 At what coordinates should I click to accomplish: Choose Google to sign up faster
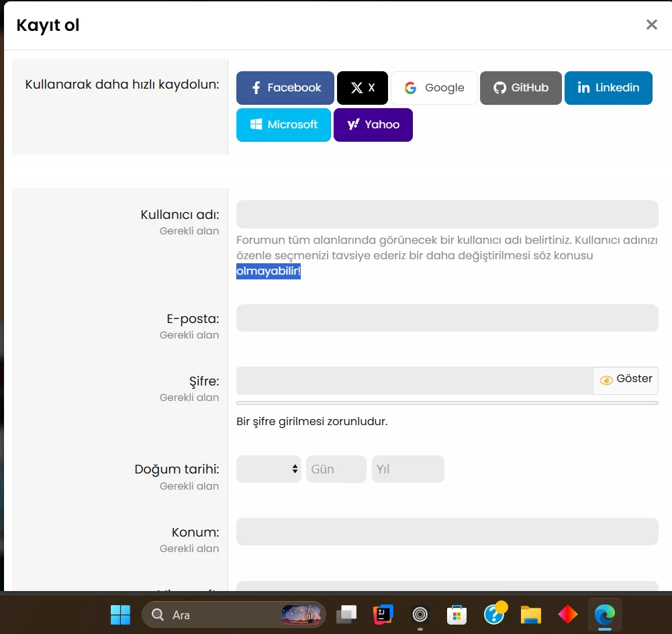(x=434, y=88)
